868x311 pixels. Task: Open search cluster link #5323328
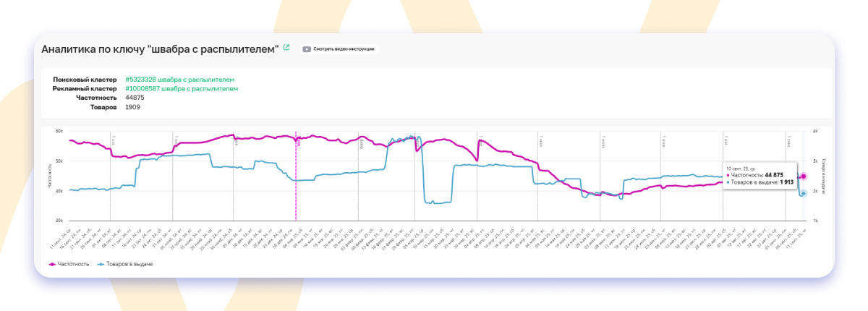[179, 80]
